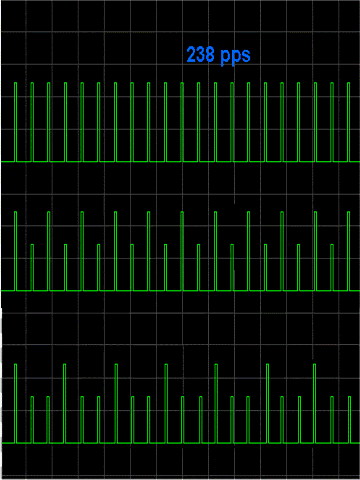Click the last tall pulse in middle waveform

[348, 251]
